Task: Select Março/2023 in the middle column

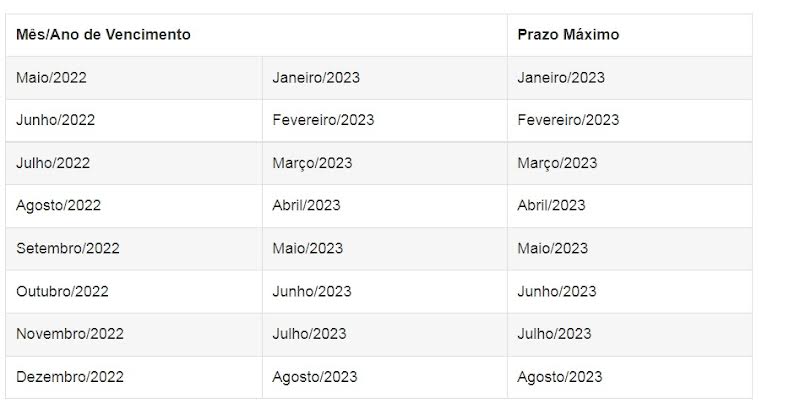Action: [312, 163]
